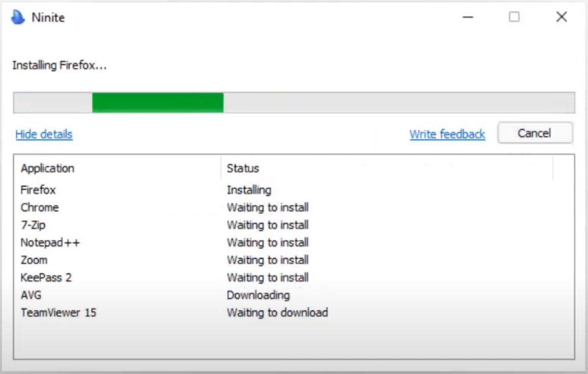Click the Downloading status for AVG
Image resolution: width=588 pixels, height=374 pixels.
tap(258, 295)
